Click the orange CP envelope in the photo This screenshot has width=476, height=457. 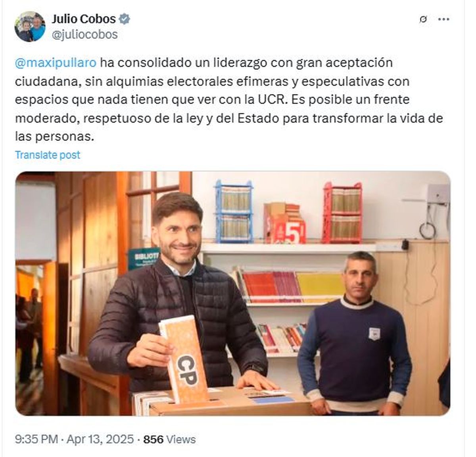click(x=184, y=359)
